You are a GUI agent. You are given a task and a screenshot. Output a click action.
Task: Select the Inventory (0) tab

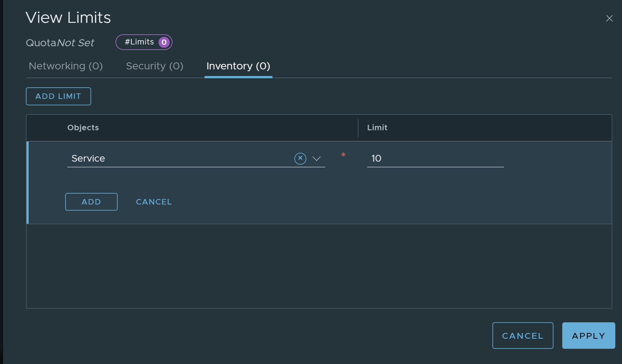pyautogui.click(x=238, y=66)
